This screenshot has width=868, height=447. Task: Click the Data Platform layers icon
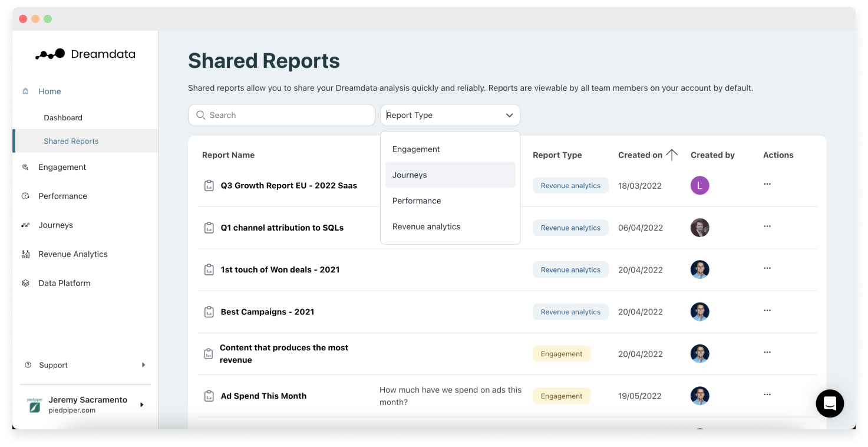[25, 283]
